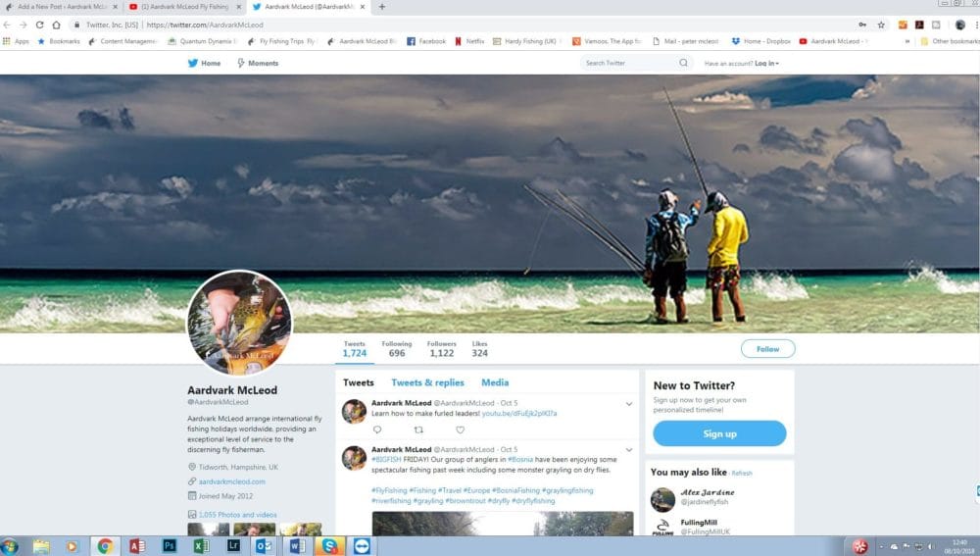Open the #FlyFishing hashtag
The image size is (980, 556).
[x=389, y=490]
